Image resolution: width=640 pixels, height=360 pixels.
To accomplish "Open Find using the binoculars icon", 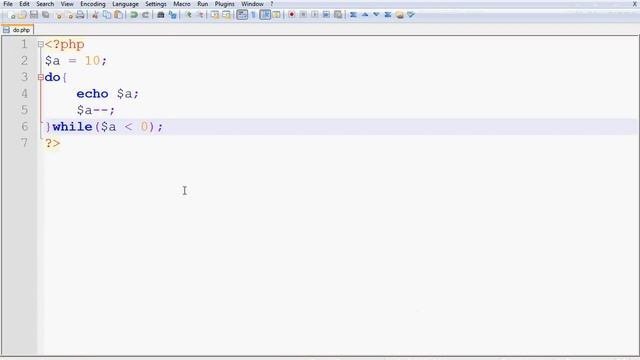I will coord(161,15).
